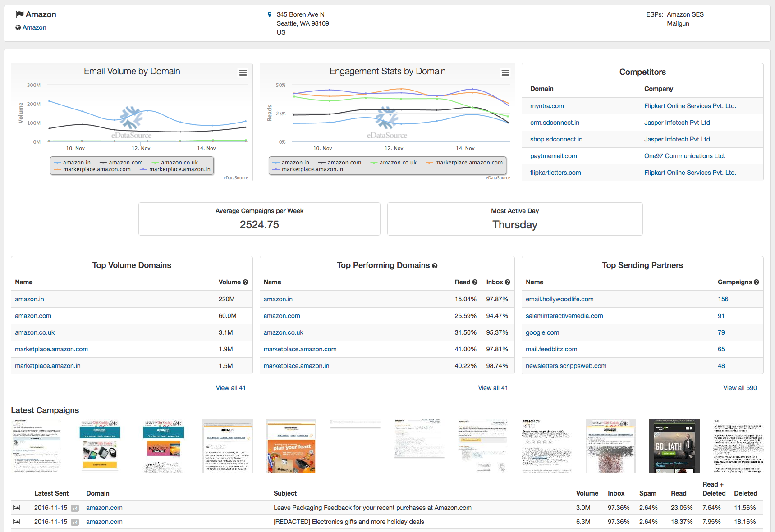Open amazon.in in Top Volume Domains

point(29,299)
